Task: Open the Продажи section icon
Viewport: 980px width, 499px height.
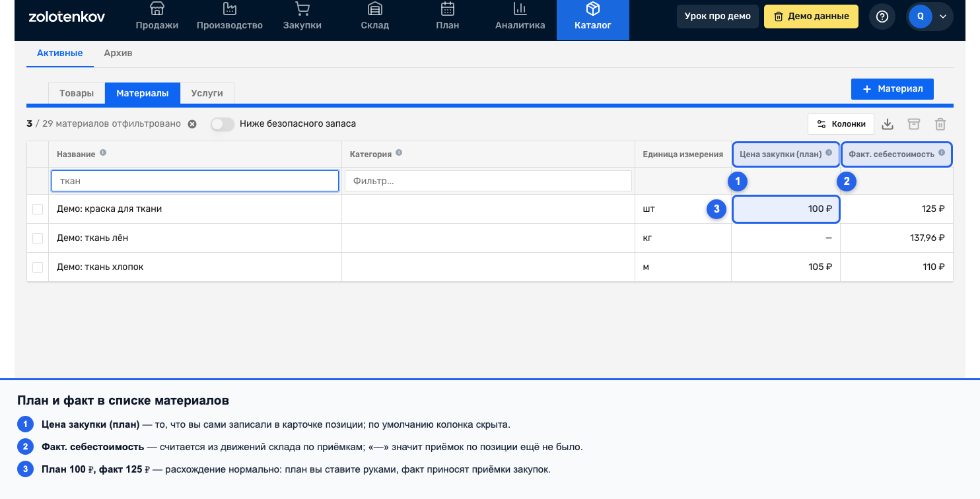Action: coord(157,9)
